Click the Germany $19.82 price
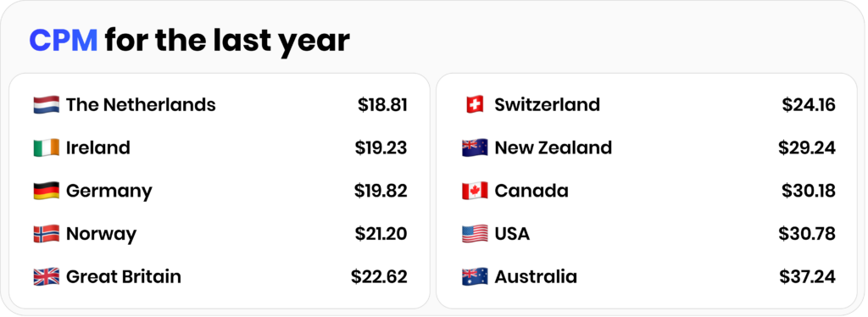The width and height of the screenshot is (868, 317). point(381,191)
